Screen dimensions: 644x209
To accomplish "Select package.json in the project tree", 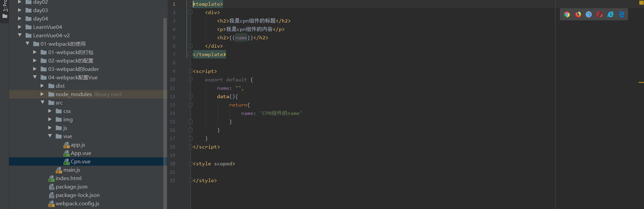I will [71, 187].
